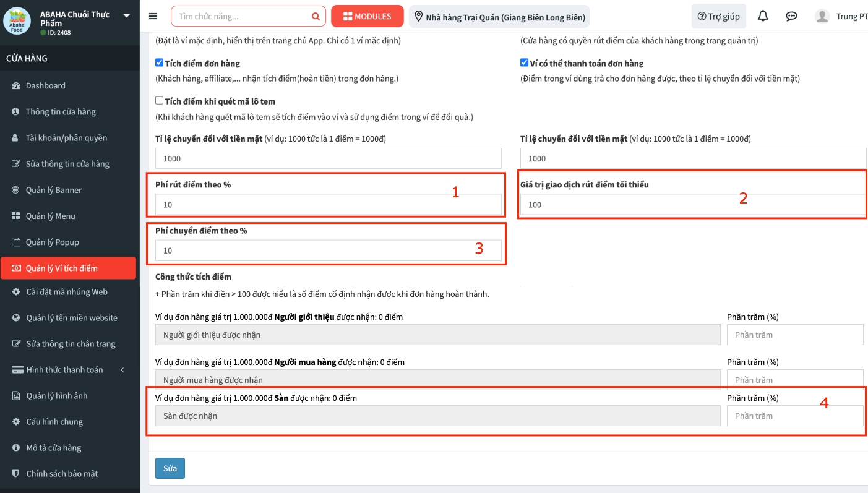Click the hamburger menu toggle icon
The image size is (868, 493).
coord(153,16)
